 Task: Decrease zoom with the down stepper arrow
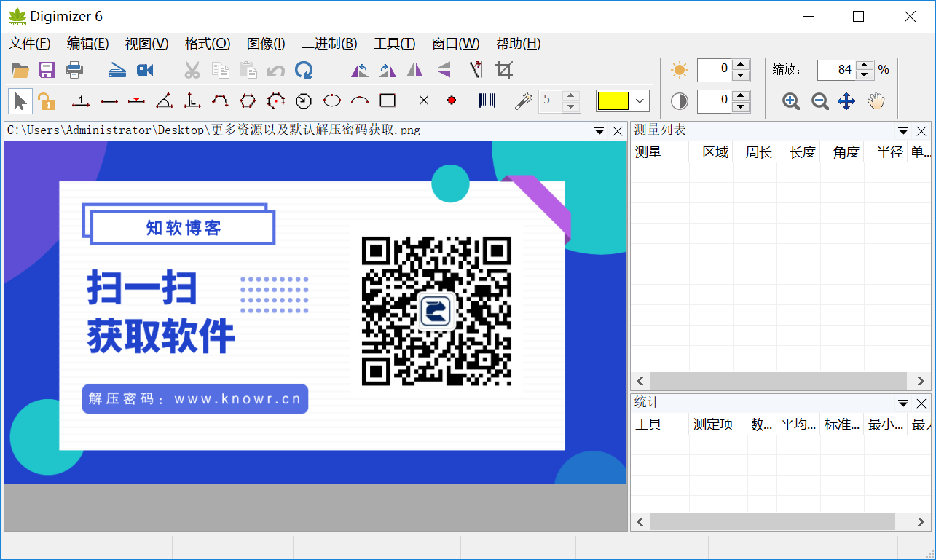tap(865, 75)
